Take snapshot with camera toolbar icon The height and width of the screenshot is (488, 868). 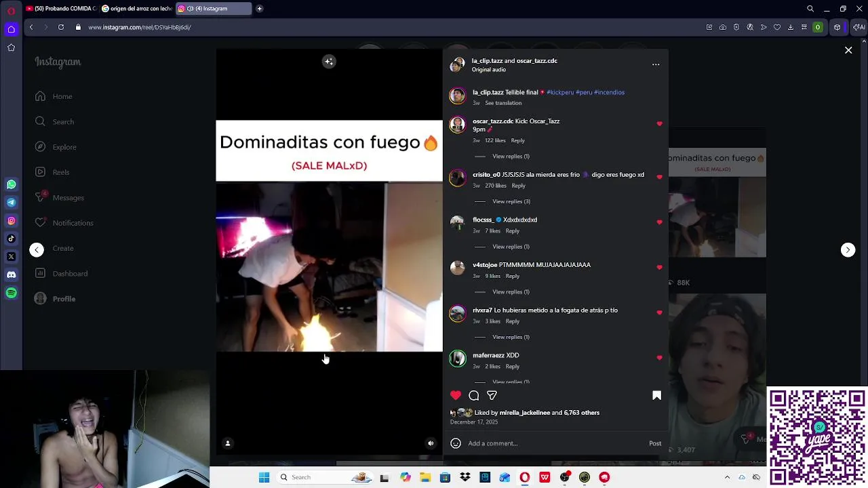(723, 27)
